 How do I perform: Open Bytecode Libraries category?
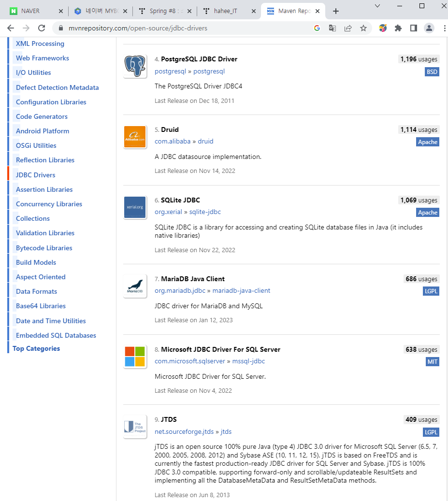[44, 248]
